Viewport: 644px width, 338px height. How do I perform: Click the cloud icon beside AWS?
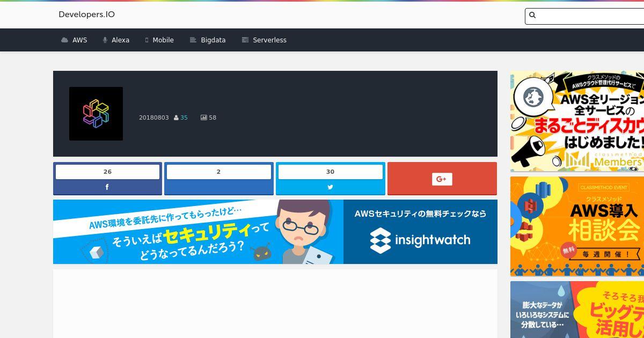click(x=65, y=40)
